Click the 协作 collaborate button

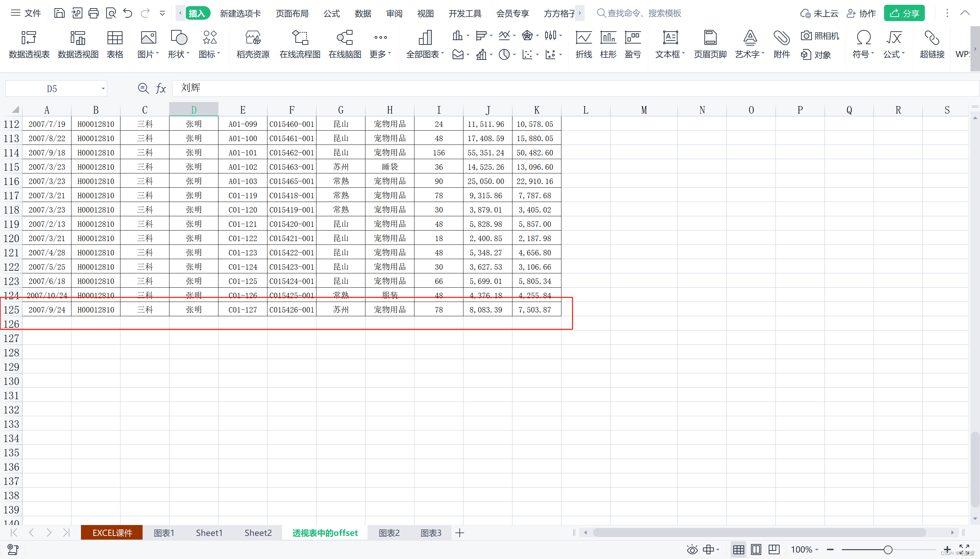(x=861, y=14)
